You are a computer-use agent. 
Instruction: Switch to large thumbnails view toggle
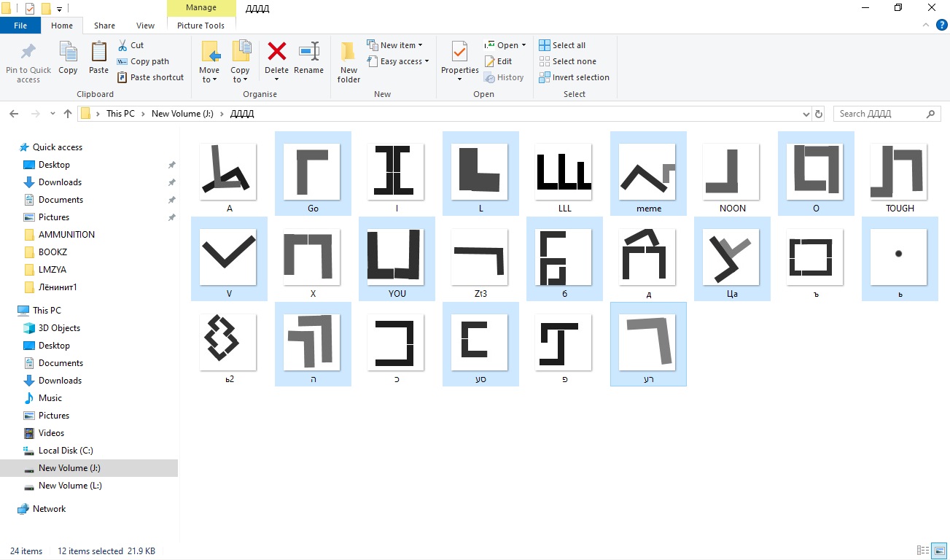939,551
